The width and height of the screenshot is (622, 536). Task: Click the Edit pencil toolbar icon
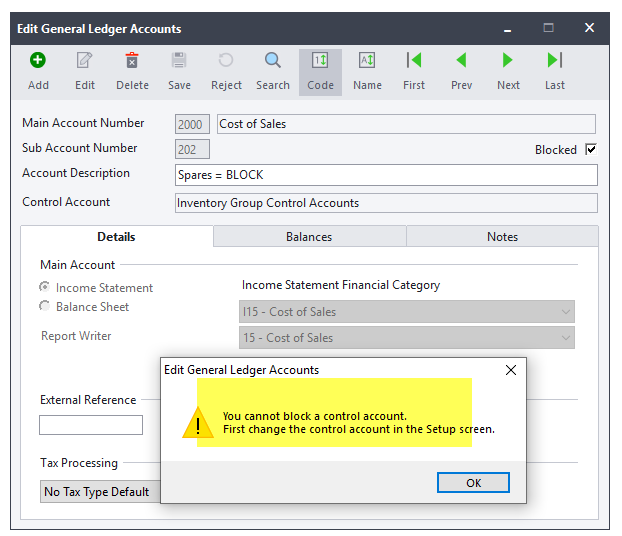tap(85, 62)
